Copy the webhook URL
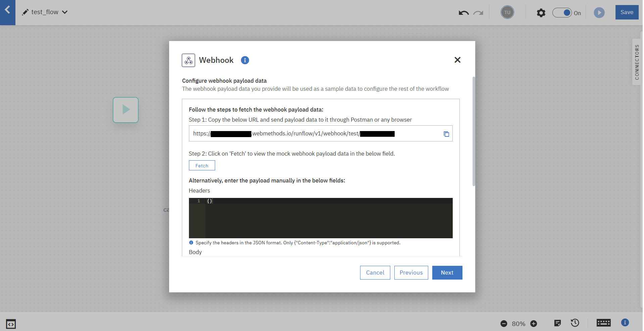Screen dimensions: 644x331 (x=446, y=134)
